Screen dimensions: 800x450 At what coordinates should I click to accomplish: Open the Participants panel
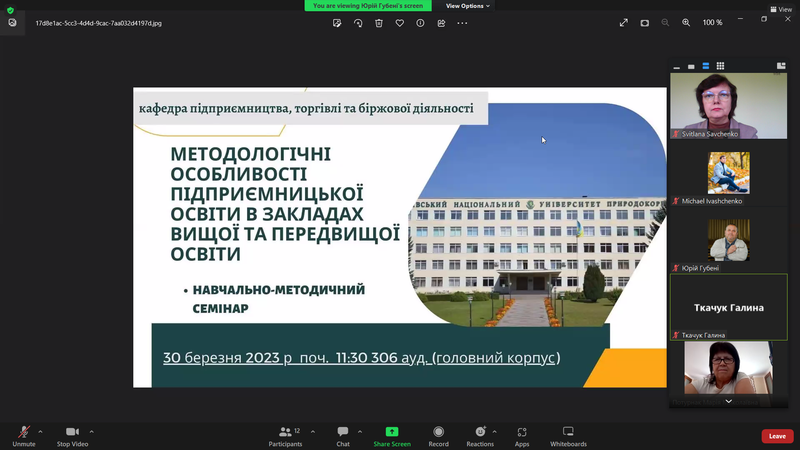(286, 437)
